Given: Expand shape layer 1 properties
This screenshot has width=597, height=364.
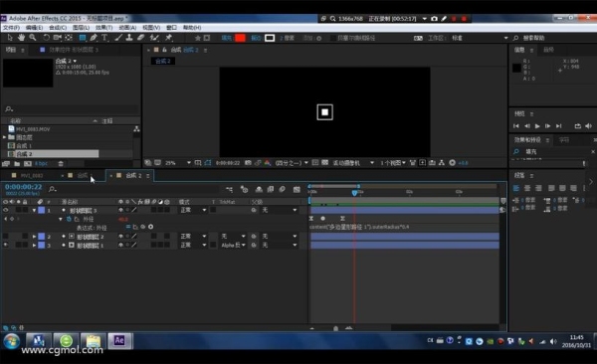Looking at the screenshot, I should (34, 246).
